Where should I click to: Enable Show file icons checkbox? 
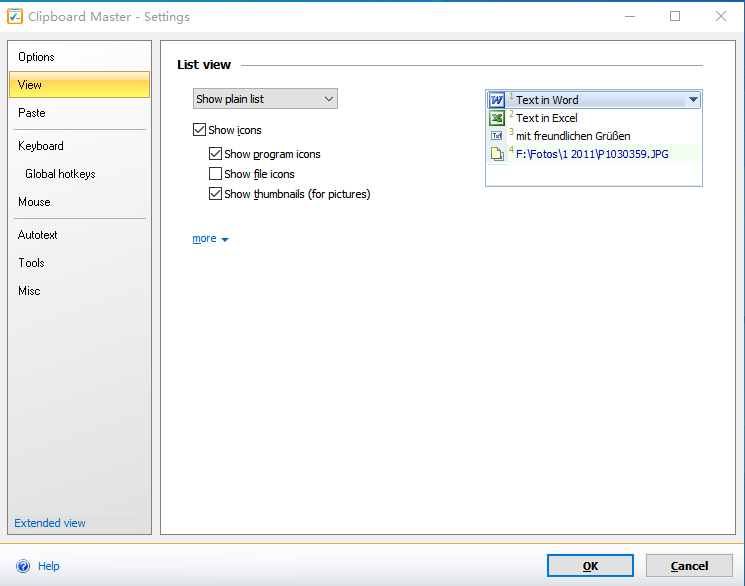pyautogui.click(x=215, y=174)
